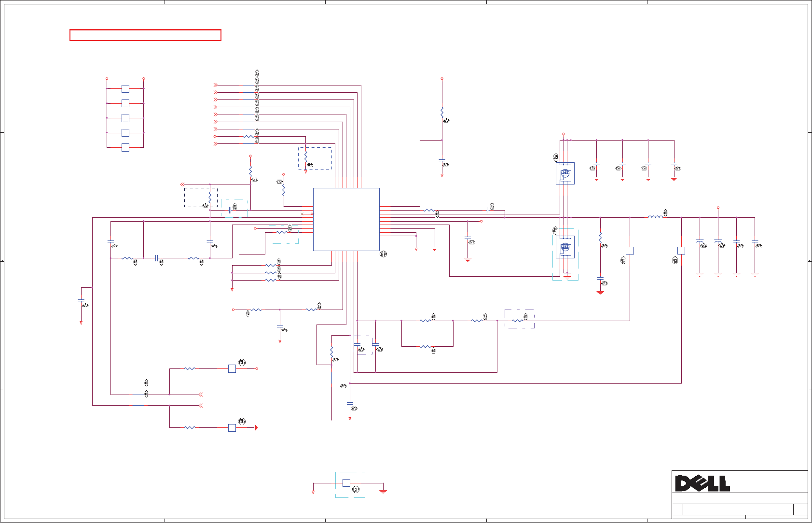Image resolution: width=812 pixels, height=523 pixels.
Task: Select the resistor in the series RC right of the lower MOSFET
Action: pos(600,238)
